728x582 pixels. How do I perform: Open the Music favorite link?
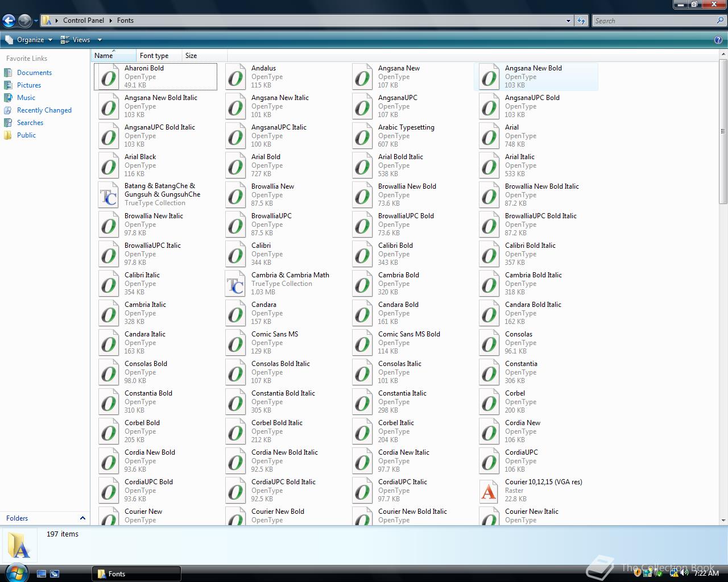[x=26, y=98]
